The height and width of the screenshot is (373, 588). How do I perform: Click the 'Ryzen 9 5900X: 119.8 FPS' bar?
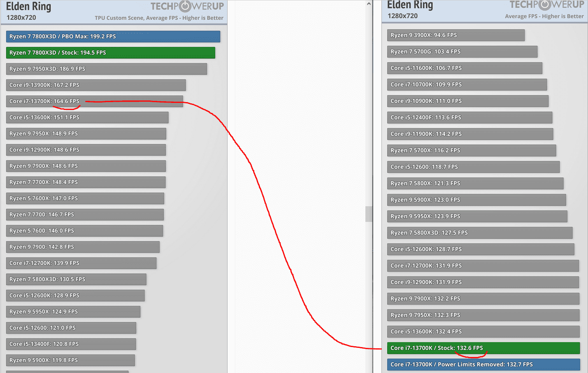(x=70, y=360)
